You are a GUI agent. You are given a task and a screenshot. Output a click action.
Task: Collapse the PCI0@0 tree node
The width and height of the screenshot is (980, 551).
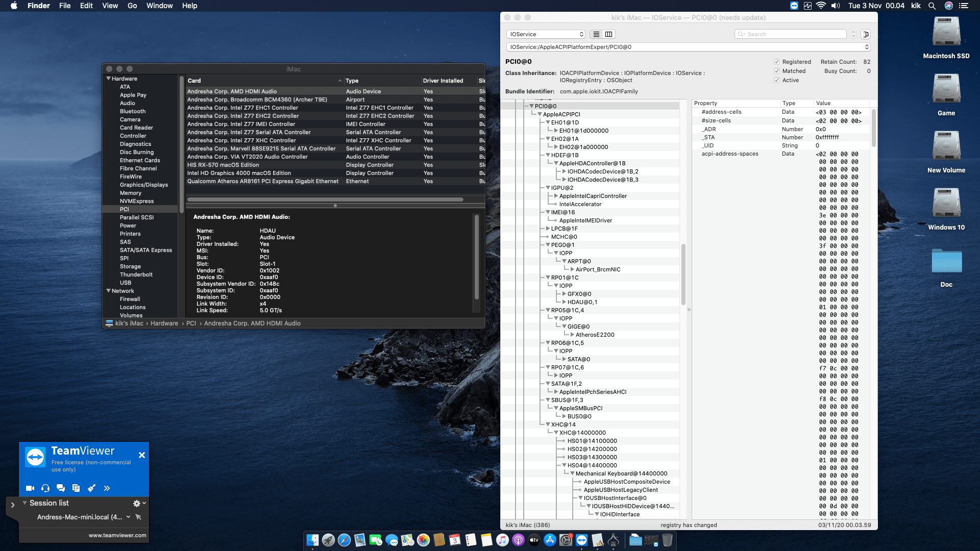pos(531,106)
